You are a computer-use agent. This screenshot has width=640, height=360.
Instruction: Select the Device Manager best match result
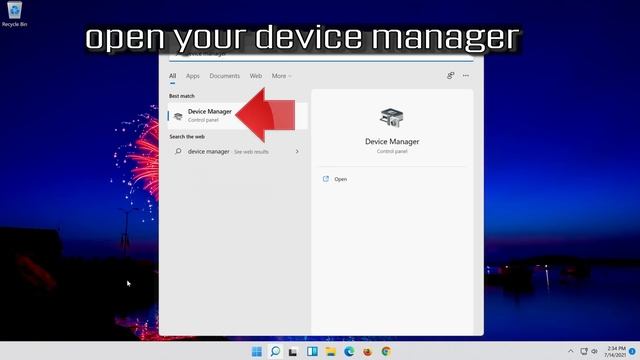(x=238, y=116)
